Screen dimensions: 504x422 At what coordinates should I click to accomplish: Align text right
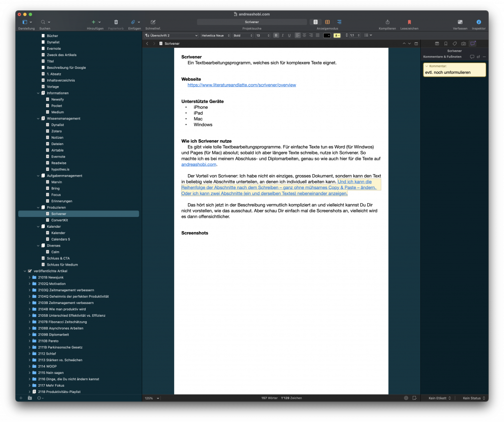311,35
